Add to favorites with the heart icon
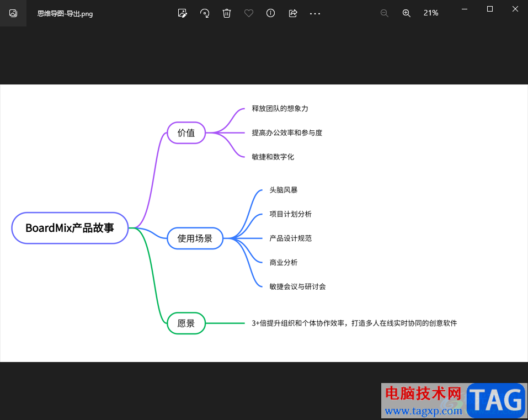The width and height of the screenshot is (528, 420). pyautogui.click(x=248, y=13)
